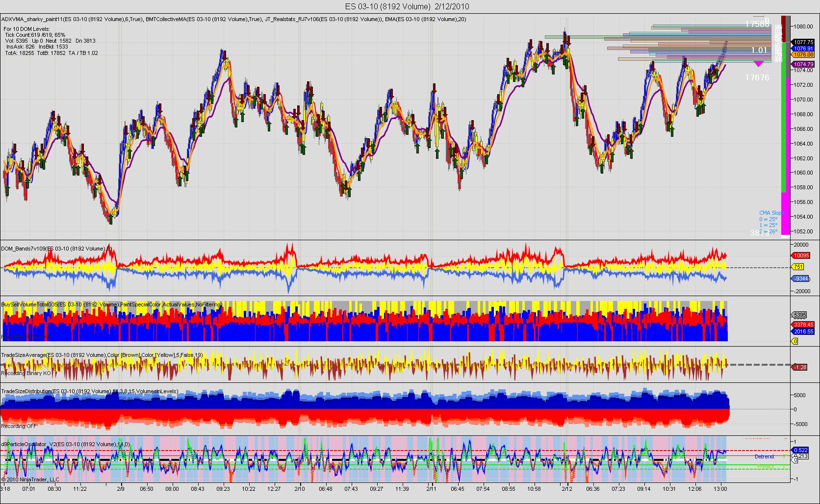Click the red -1.28 TradeSizeAverage marker
The width and height of the screenshot is (820, 504).
pyautogui.click(x=799, y=367)
